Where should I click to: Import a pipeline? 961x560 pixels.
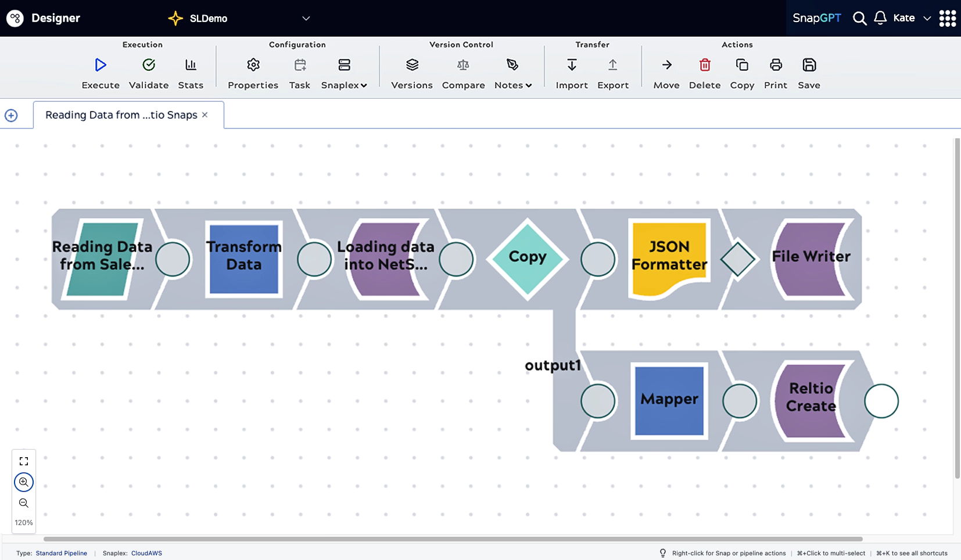[x=572, y=64]
